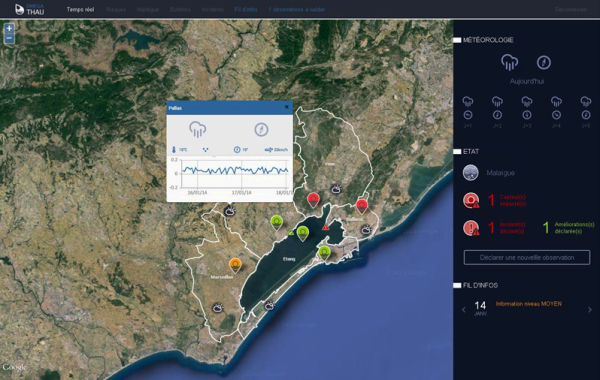The image size is (600, 380).
Task: Zoom in on the map
Action: point(9,28)
